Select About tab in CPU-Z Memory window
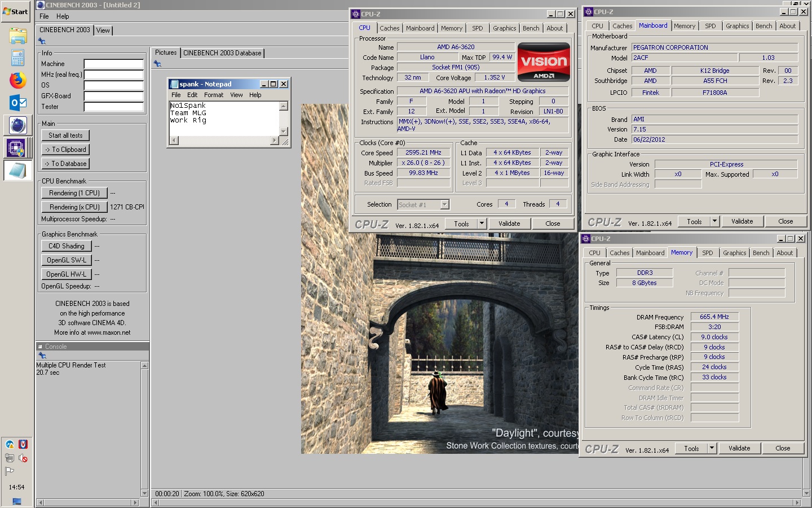 click(x=784, y=253)
